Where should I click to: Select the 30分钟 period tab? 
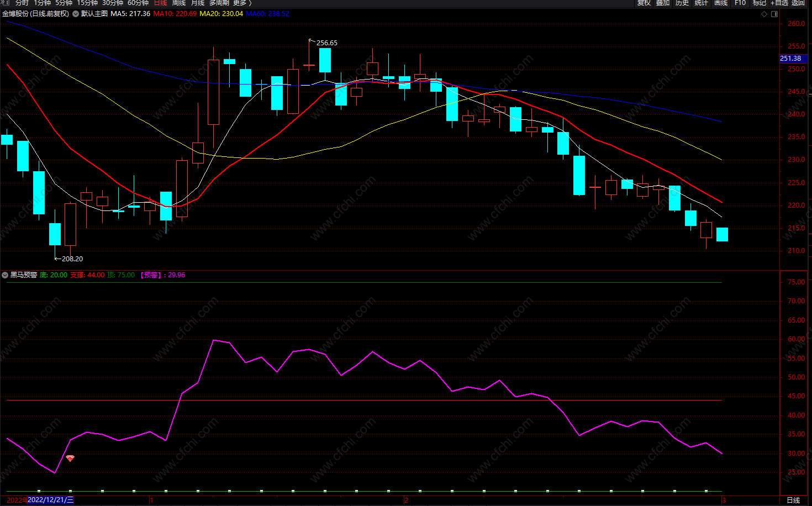[x=112, y=3]
